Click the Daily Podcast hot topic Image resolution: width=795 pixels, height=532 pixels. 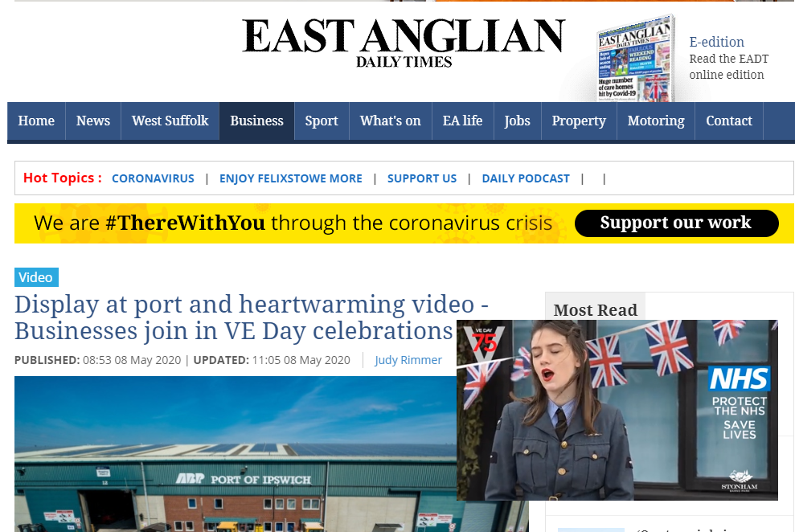click(x=526, y=178)
